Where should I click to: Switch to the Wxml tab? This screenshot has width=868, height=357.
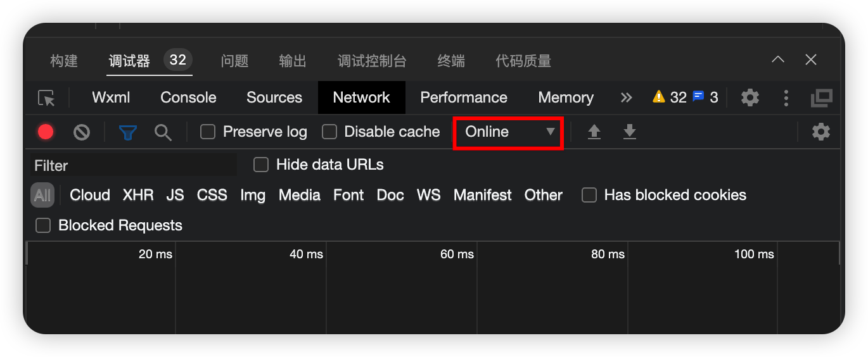point(111,97)
